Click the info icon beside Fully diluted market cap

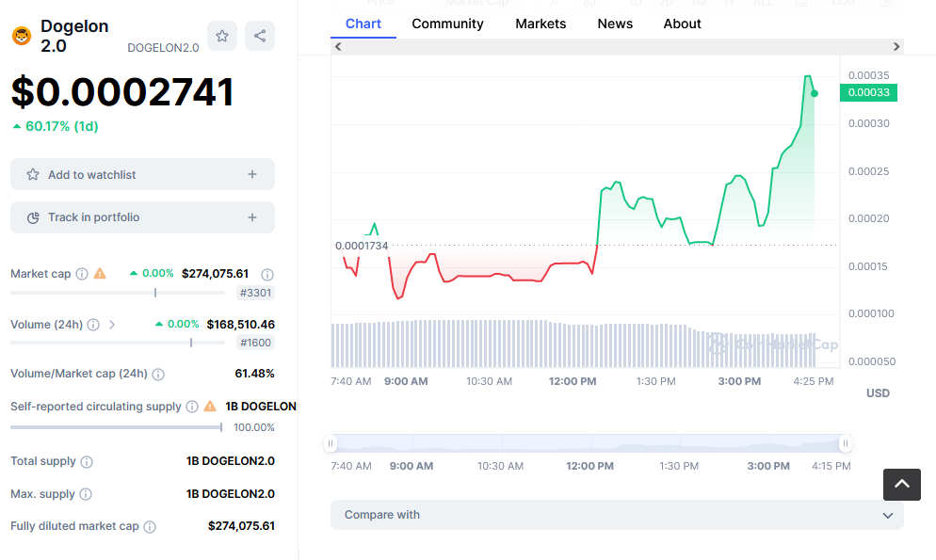coord(150,527)
